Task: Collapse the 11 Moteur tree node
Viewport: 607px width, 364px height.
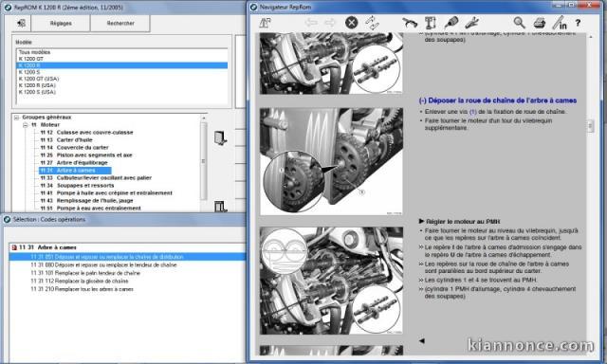Action: coord(26,125)
